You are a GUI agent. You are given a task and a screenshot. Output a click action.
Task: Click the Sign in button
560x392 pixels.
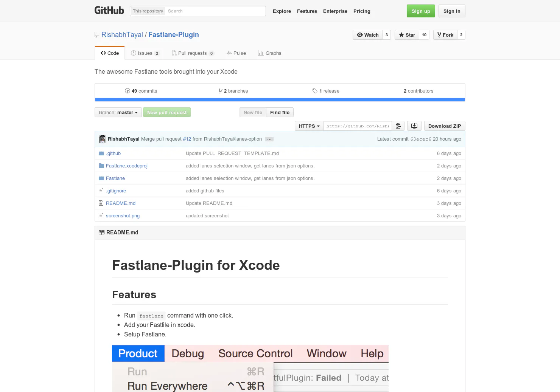coord(452,11)
